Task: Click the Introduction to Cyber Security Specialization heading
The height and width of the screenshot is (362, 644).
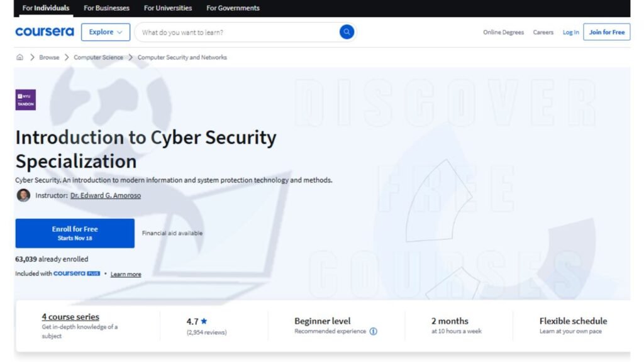Action: coord(146,149)
